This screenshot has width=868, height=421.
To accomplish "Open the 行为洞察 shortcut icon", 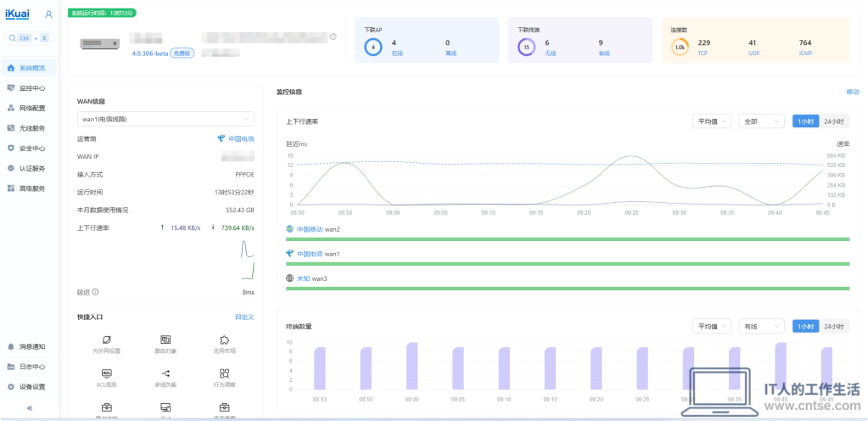I will pyautogui.click(x=224, y=373).
